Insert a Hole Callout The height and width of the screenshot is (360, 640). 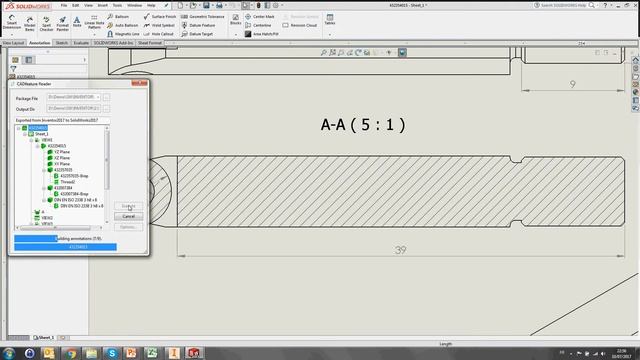pos(159,34)
